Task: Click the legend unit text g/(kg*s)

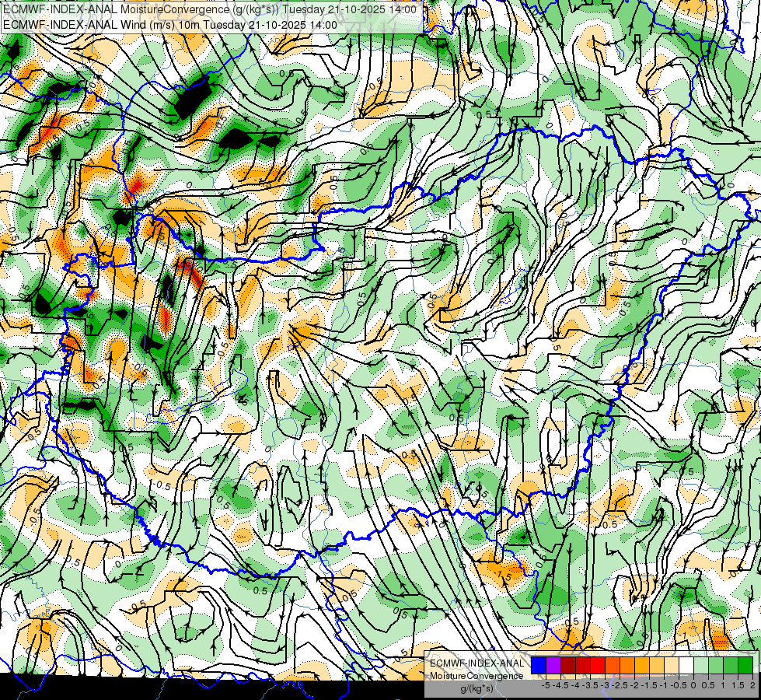Action: click(477, 689)
